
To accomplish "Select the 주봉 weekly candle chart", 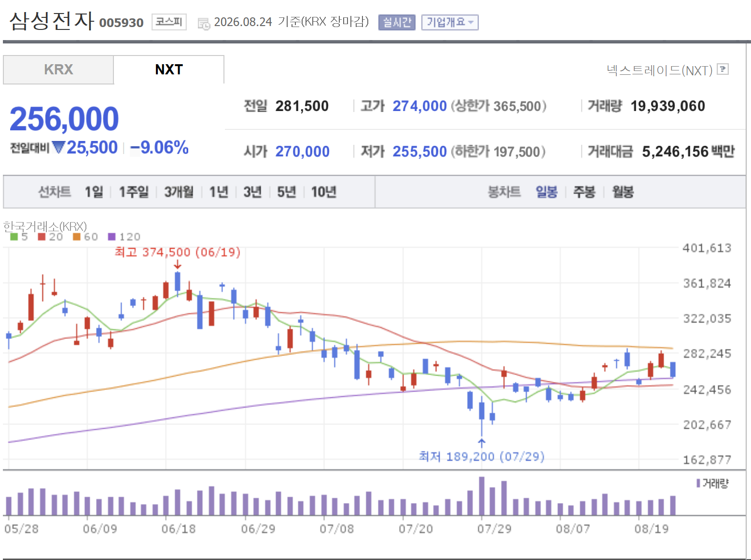I will [584, 192].
